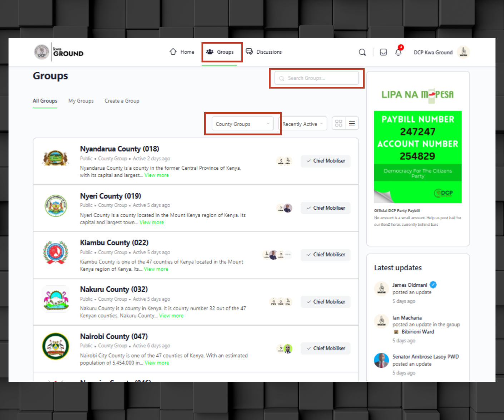Click View more under Kiambu County

[x=156, y=269]
